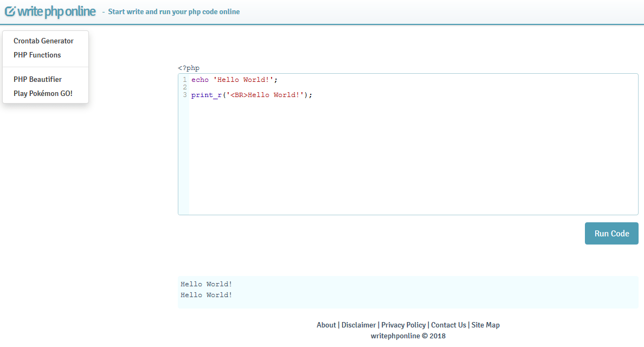Screen dimensions: 644x347
Task: Select line number 3 in the gutter
Action: point(184,95)
